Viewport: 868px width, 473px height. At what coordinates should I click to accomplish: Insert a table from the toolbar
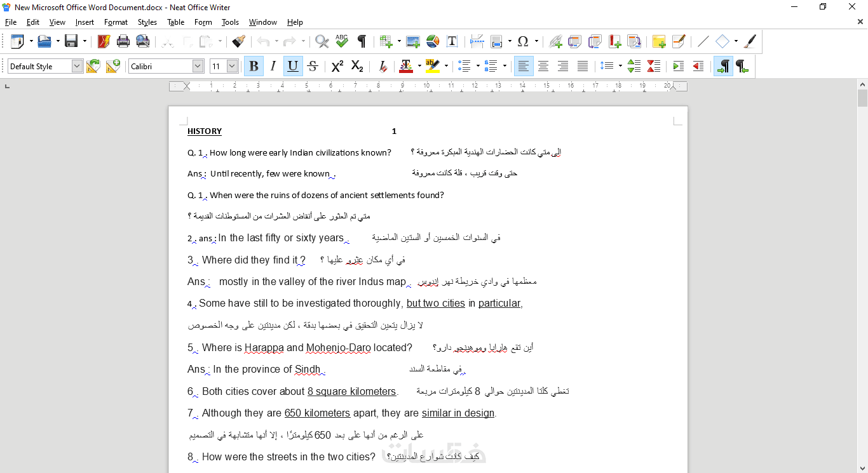pos(386,42)
